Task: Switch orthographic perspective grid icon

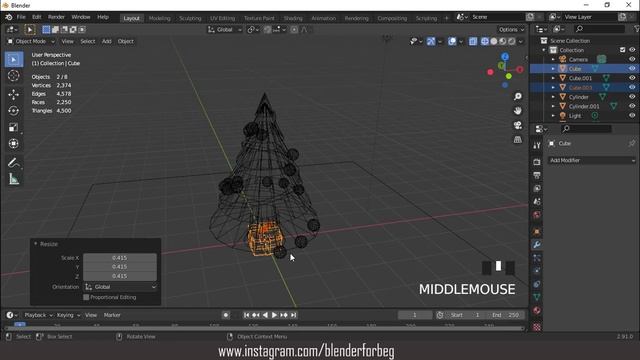Action: 518,140
